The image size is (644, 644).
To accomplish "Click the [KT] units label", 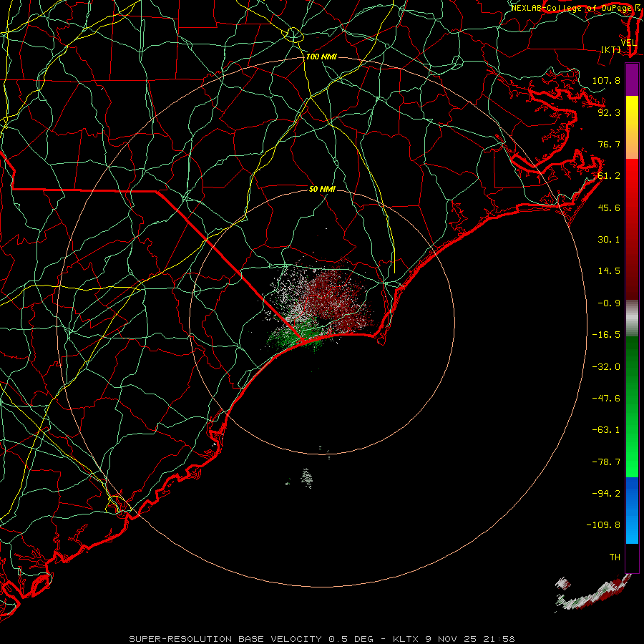I will (x=610, y=49).
